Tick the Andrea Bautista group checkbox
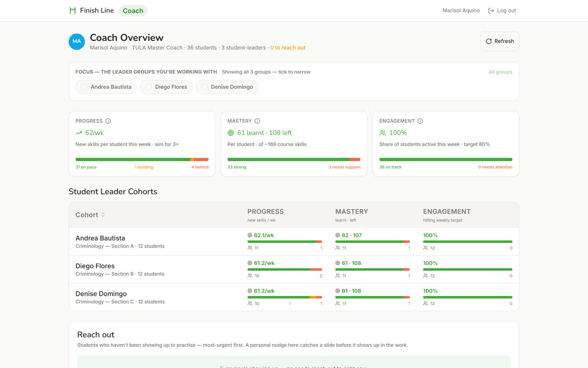This screenshot has width=588, height=368. point(84,87)
